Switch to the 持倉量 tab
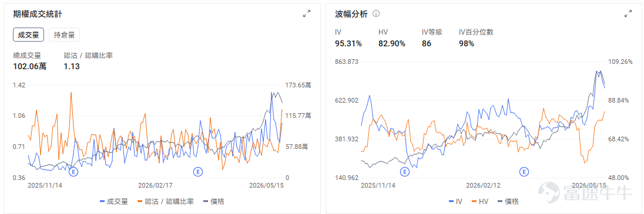This screenshot has width=644, height=214. pyautogui.click(x=64, y=35)
